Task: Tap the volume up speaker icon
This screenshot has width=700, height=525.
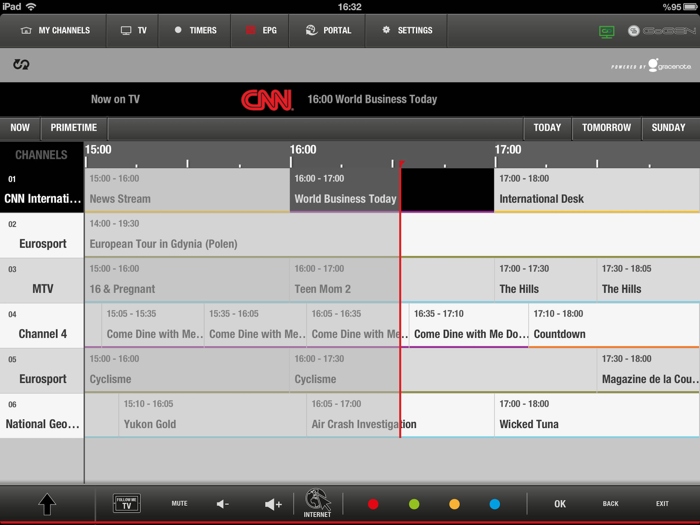Action: 272,504
